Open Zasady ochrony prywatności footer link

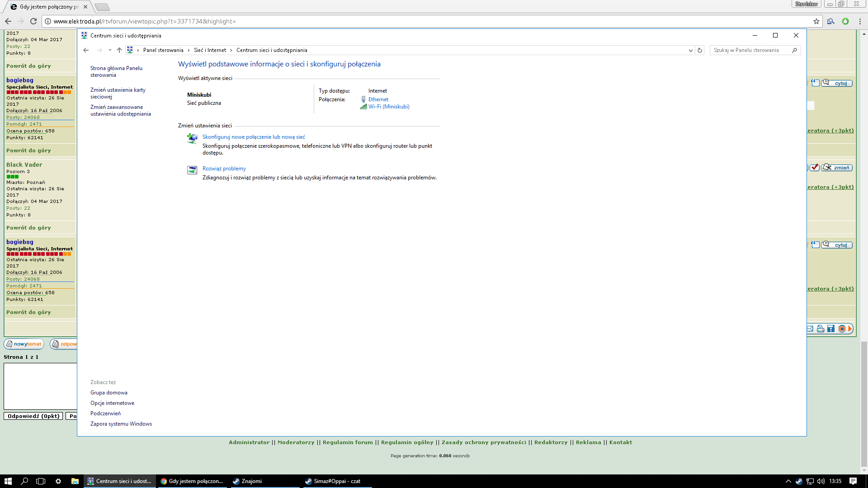(x=484, y=442)
